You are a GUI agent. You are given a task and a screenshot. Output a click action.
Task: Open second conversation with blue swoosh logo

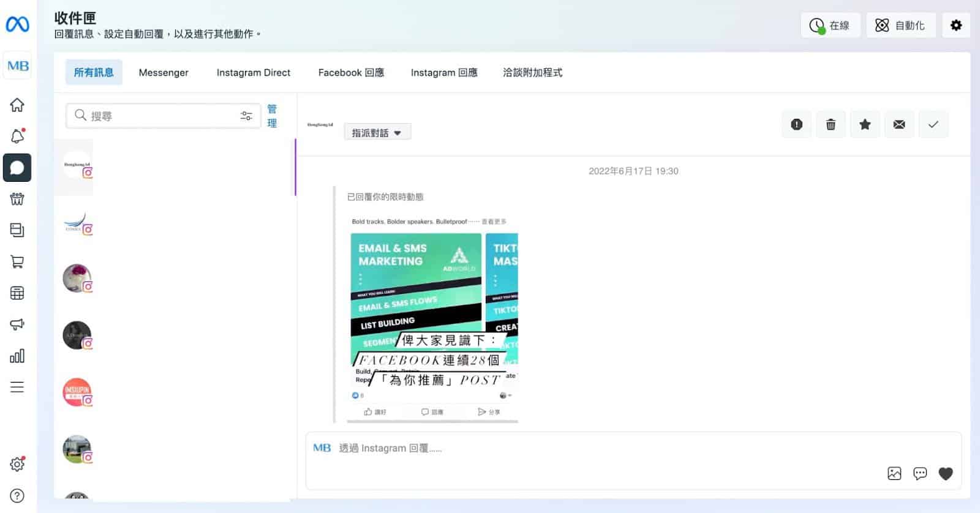pyautogui.click(x=78, y=222)
